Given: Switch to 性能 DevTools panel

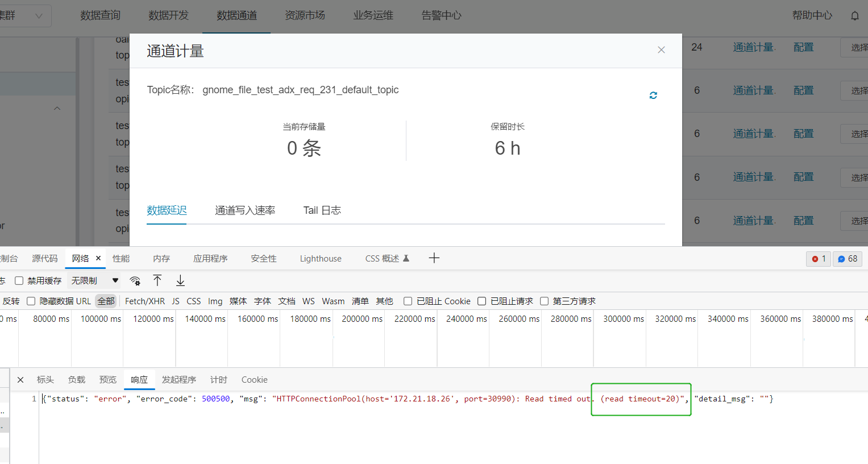Looking at the screenshot, I should point(121,258).
